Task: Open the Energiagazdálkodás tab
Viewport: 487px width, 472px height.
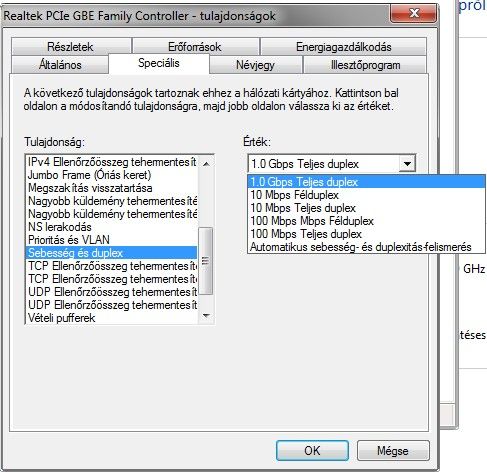Action: [343, 47]
